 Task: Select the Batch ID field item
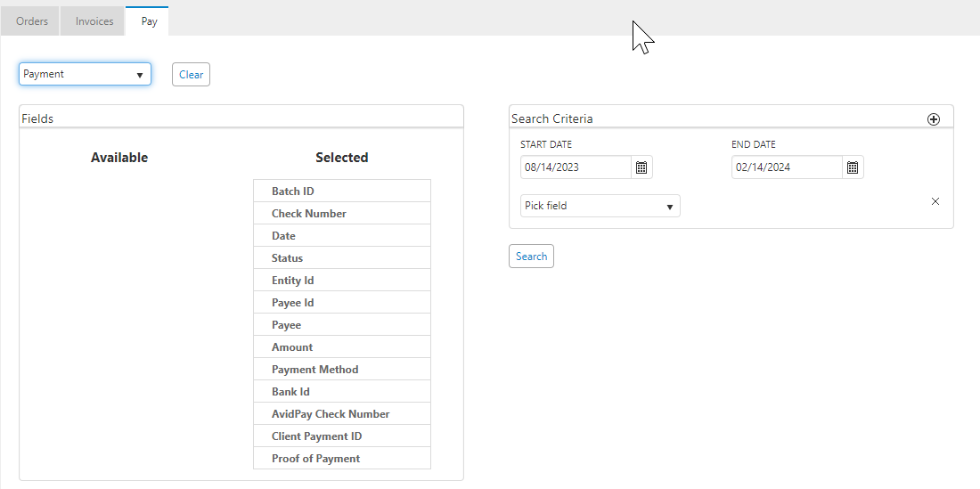click(342, 192)
